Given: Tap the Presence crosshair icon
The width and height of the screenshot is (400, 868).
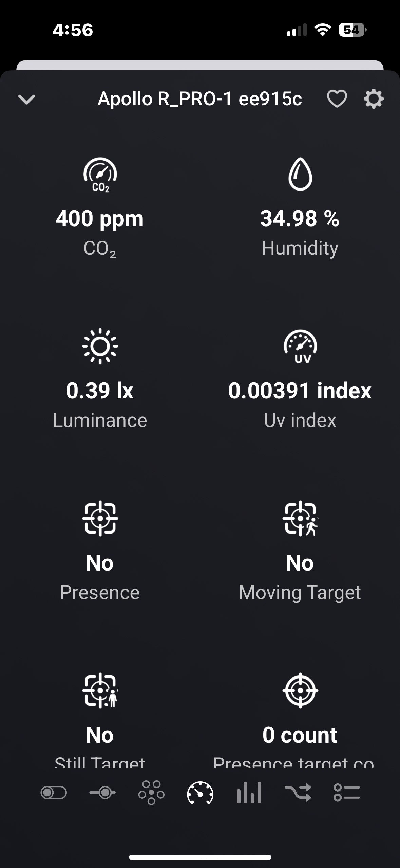Looking at the screenshot, I should pyautogui.click(x=100, y=518).
